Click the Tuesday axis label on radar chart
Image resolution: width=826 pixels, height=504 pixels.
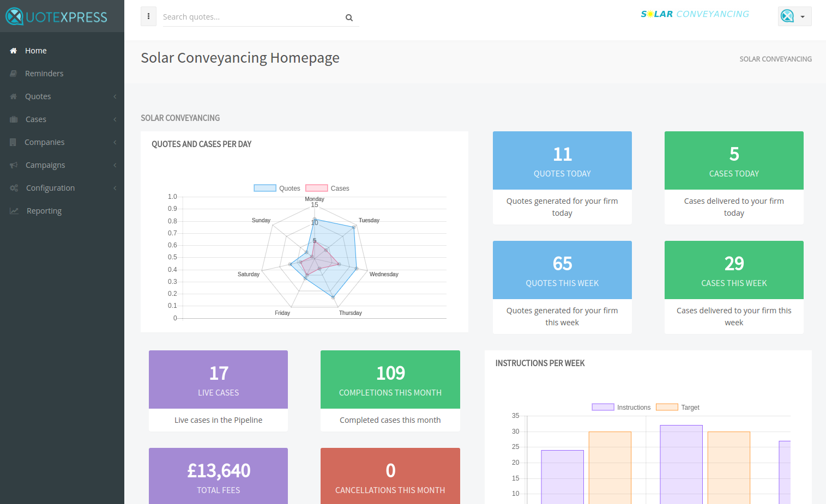pos(369,220)
